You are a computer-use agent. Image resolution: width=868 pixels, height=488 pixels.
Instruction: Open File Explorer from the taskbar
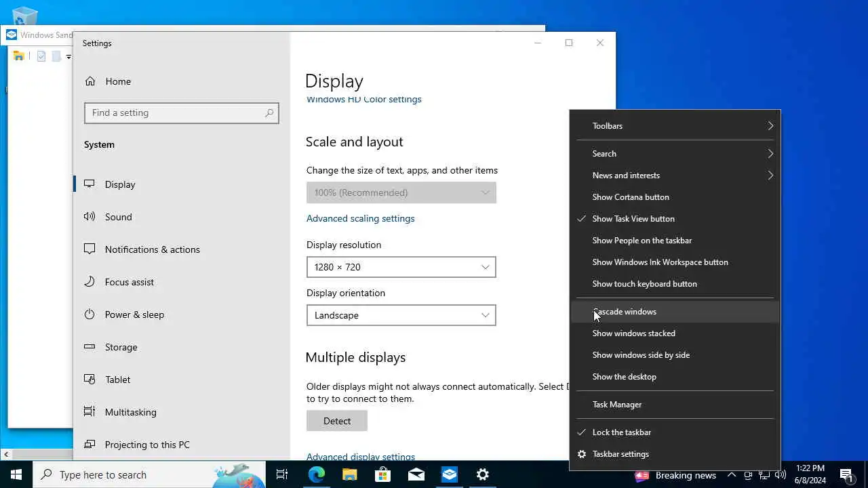pyautogui.click(x=349, y=474)
